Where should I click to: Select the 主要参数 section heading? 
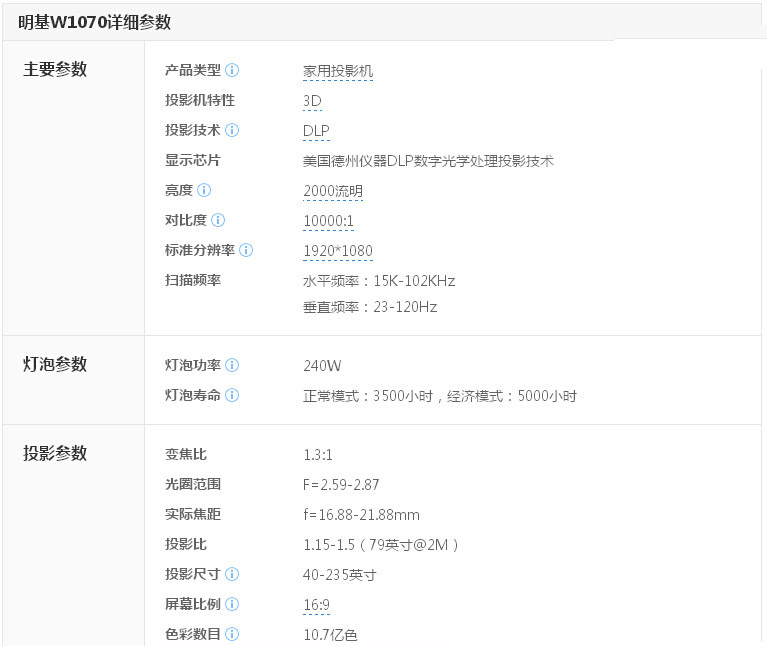[x=55, y=69]
